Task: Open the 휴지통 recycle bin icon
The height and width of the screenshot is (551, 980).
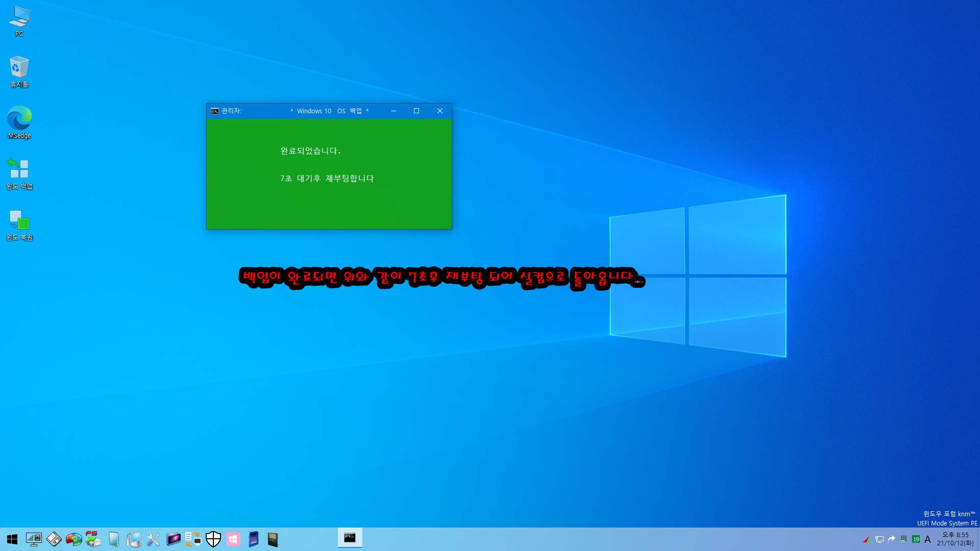Action: (19, 72)
